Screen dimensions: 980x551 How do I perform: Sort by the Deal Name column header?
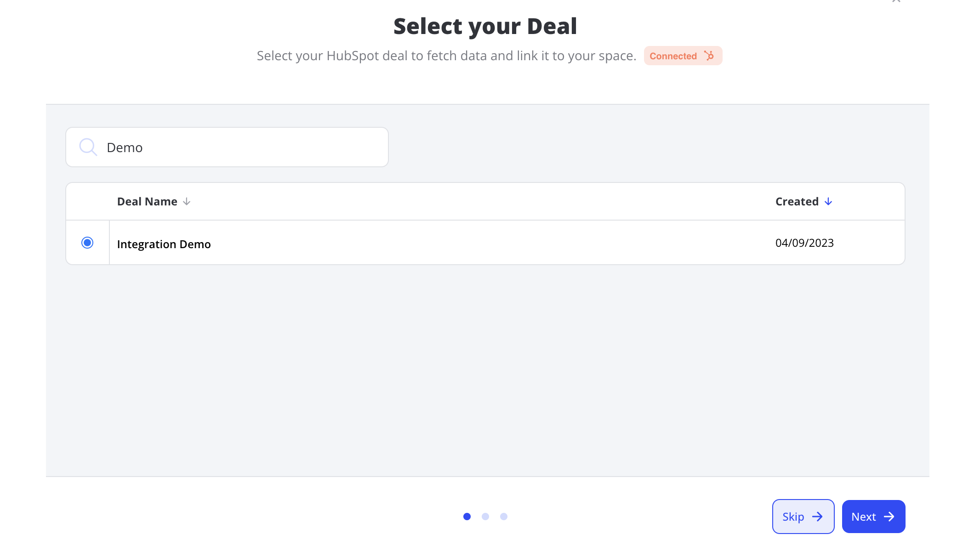[x=147, y=202]
